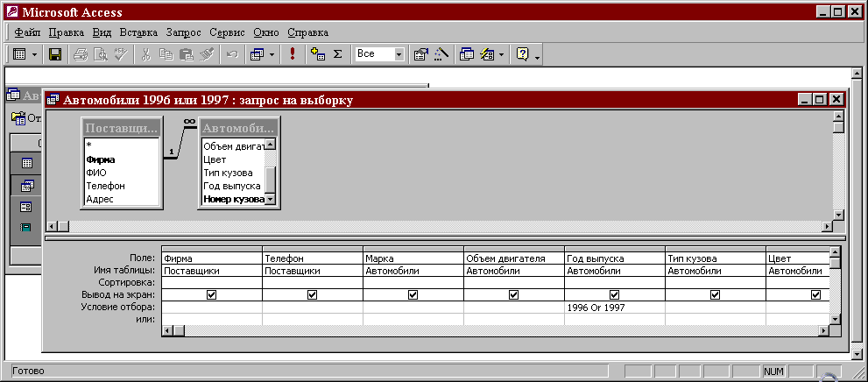Screen dimensions: 868x382
Task: Click the sort cell under Год выпуска
Action: pos(615,283)
